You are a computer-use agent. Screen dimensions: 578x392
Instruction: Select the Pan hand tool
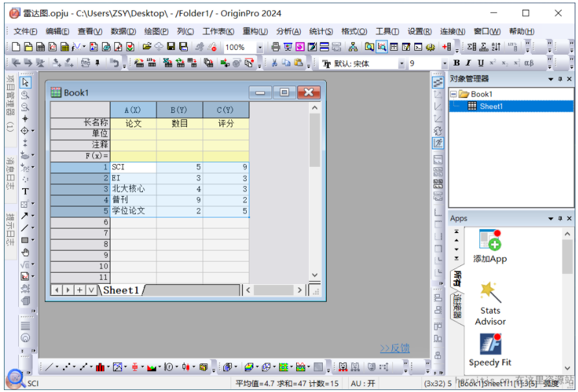25,252
